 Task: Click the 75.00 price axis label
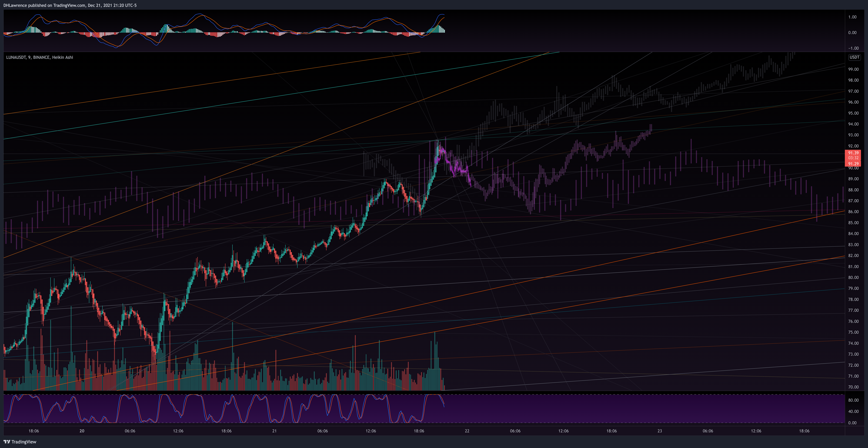[853, 332]
